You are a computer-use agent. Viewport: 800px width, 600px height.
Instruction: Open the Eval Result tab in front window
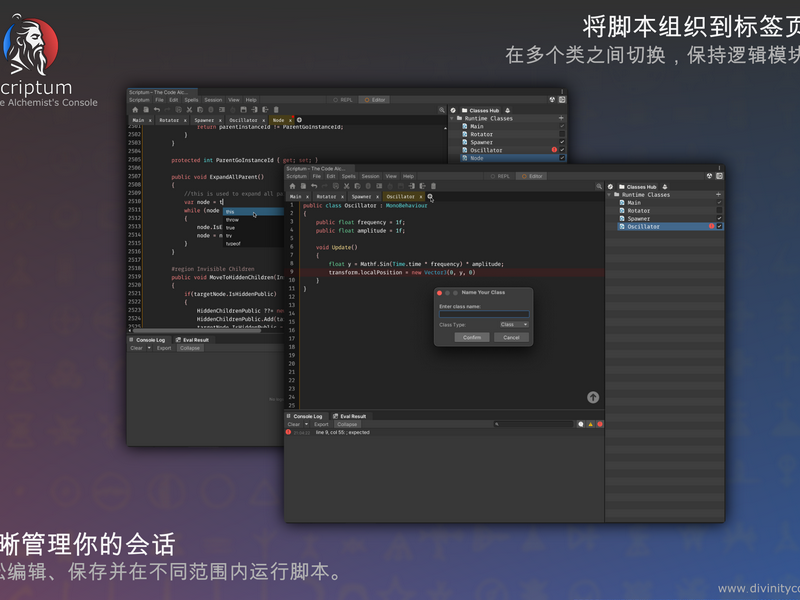pyautogui.click(x=350, y=416)
